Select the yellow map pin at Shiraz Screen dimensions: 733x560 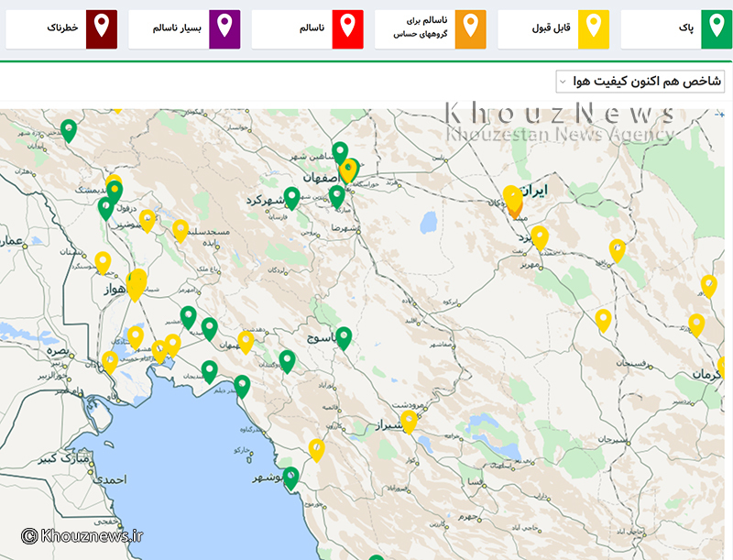[409, 423]
